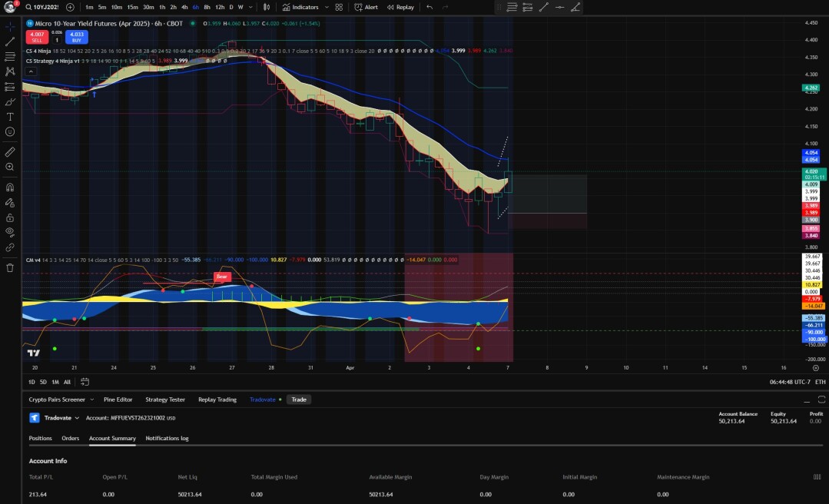Image resolution: width=829 pixels, height=504 pixels.
Task: Undo the last chart action
Action: 429,8
